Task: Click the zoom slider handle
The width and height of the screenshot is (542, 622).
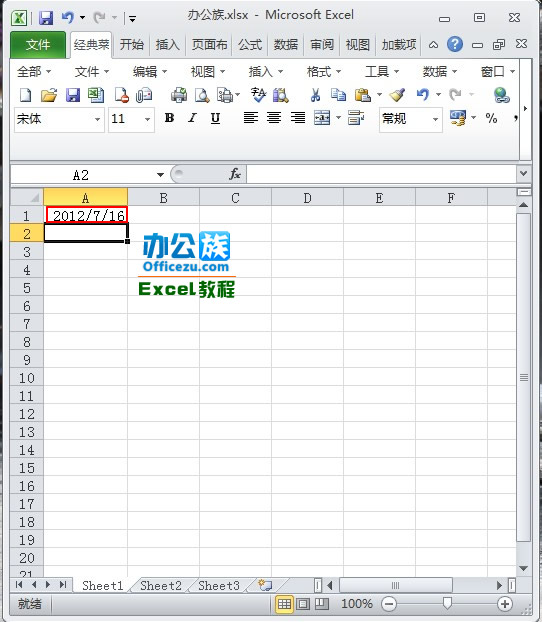Action: click(x=447, y=604)
